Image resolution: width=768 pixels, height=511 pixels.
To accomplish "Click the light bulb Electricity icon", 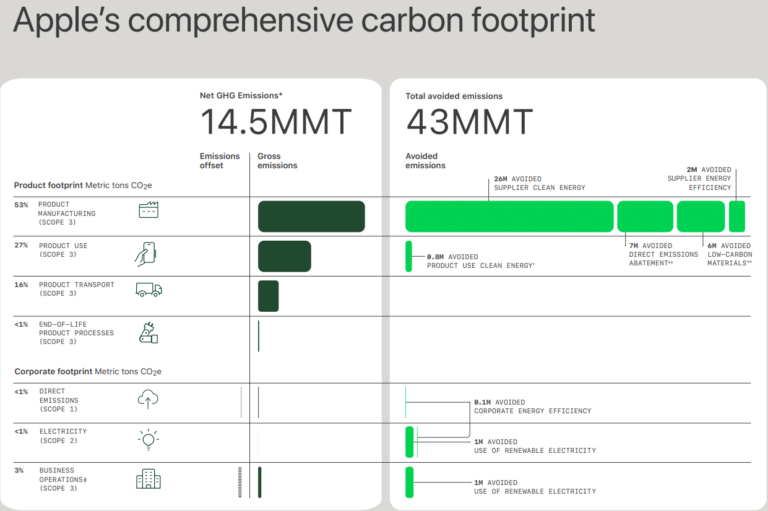I will tap(148, 439).
